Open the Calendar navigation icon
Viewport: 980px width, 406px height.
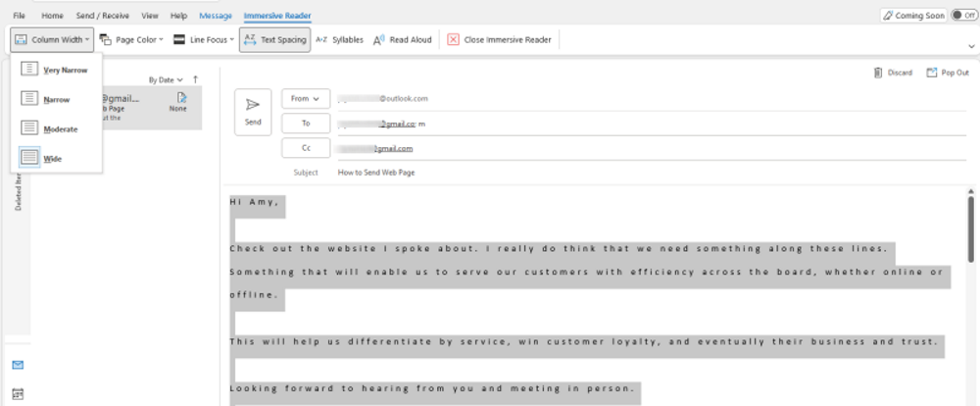coord(18,394)
